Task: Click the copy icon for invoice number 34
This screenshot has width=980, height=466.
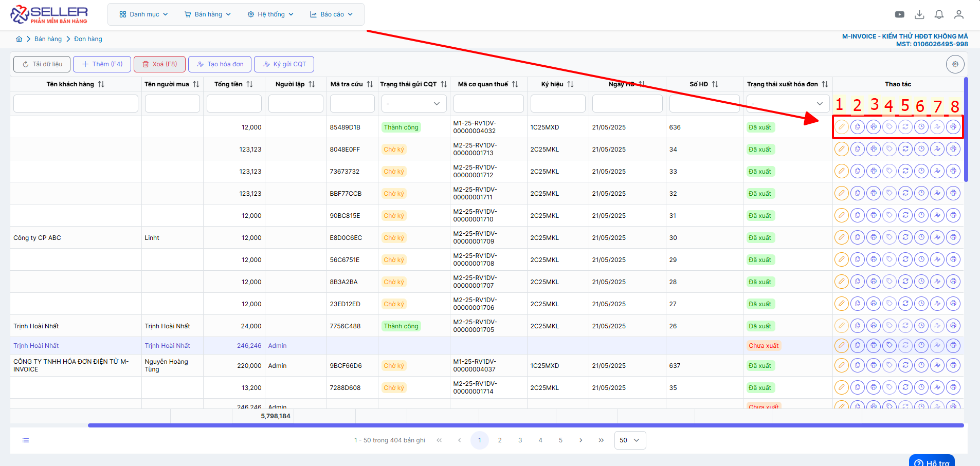Action: (x=857, y=149)
